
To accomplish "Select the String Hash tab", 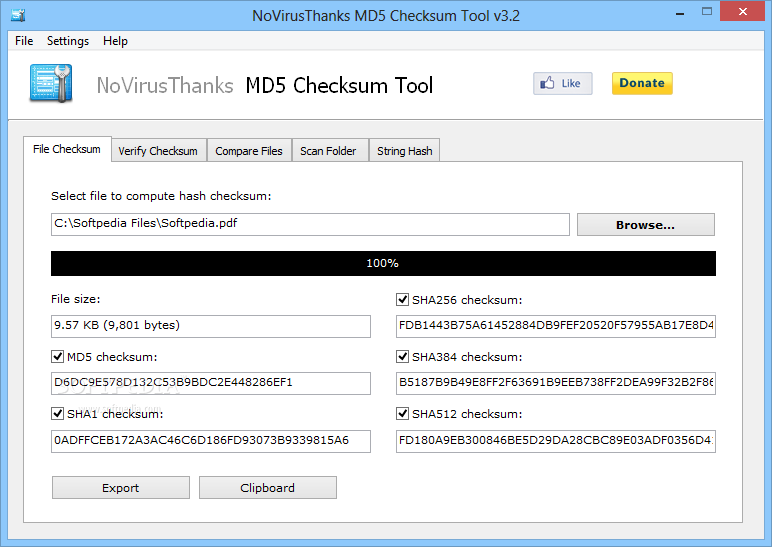I will click(405, 151).
